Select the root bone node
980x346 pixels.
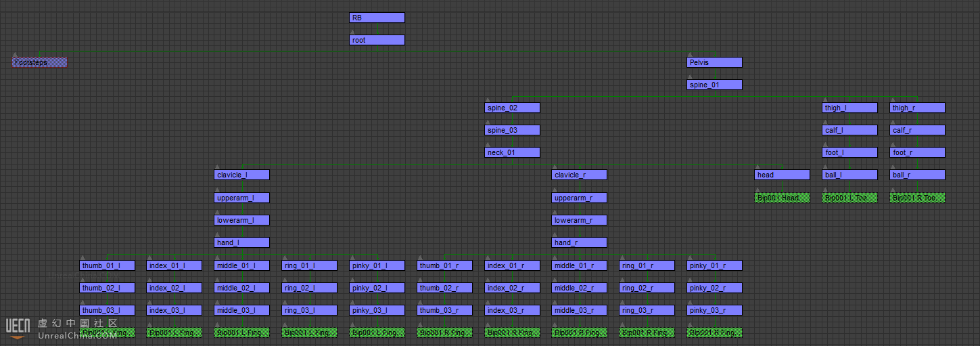[x=377, y=40]
